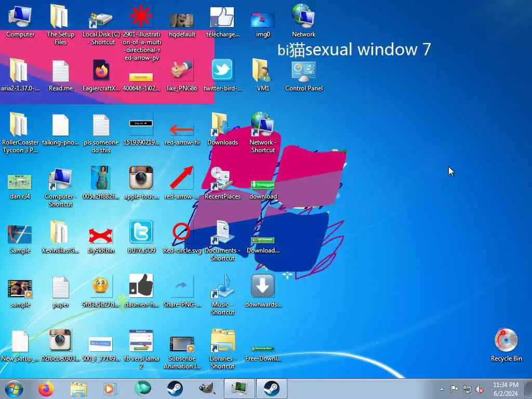The width and height of the screenshot is (532, 399).
Task: Open the Read.me text file
Action: click(61, 75)
